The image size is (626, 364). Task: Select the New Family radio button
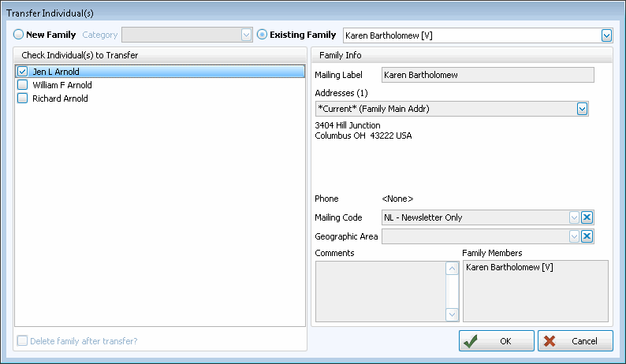click(18, 35)
